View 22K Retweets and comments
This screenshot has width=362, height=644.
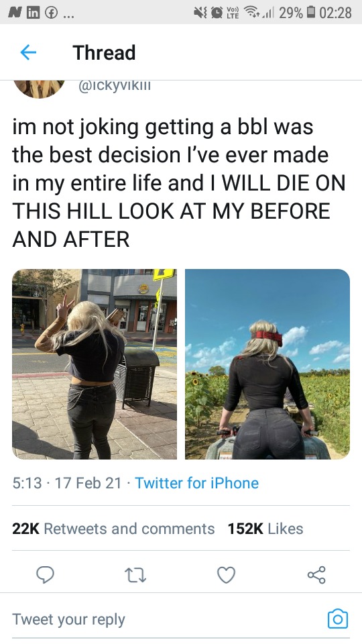[113, 529]
